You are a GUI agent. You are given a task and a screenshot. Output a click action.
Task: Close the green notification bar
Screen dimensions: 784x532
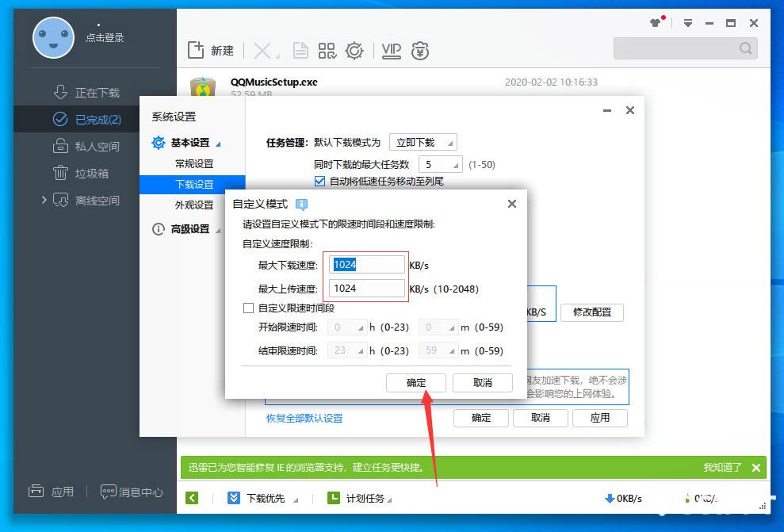click(x=756, y=468)
